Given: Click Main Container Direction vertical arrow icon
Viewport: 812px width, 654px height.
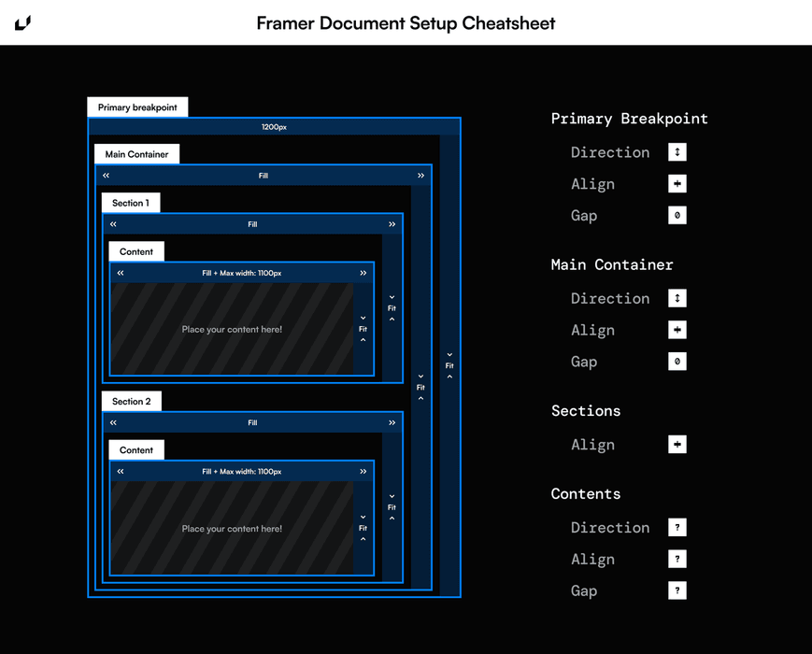Looking at the screenshot, I should [677, 298].
